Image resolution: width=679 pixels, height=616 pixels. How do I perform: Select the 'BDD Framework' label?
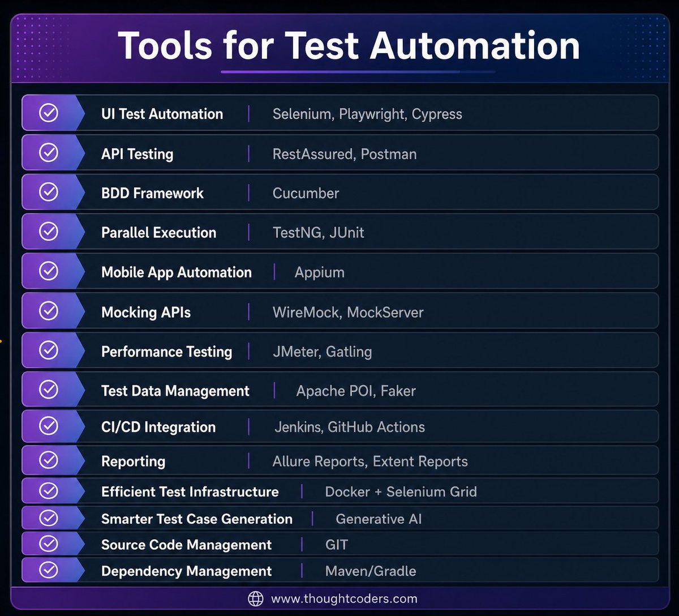[152, 193]
